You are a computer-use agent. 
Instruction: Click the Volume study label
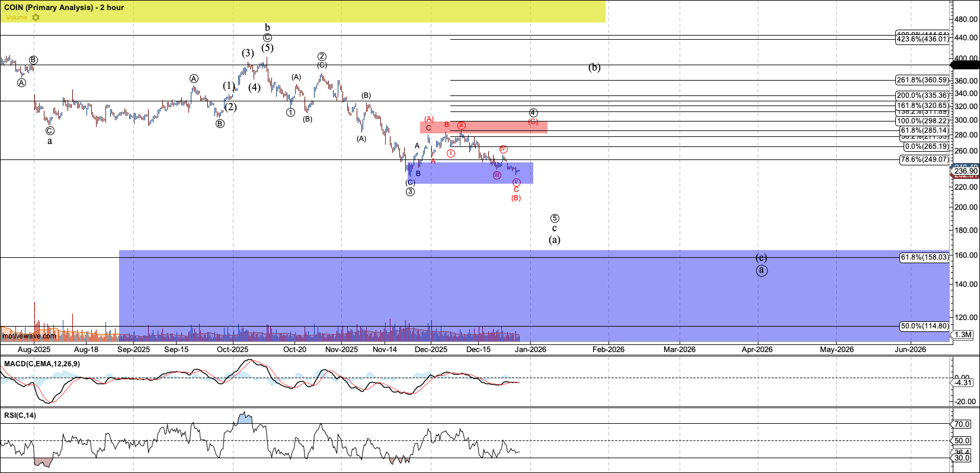click(16, 18)
